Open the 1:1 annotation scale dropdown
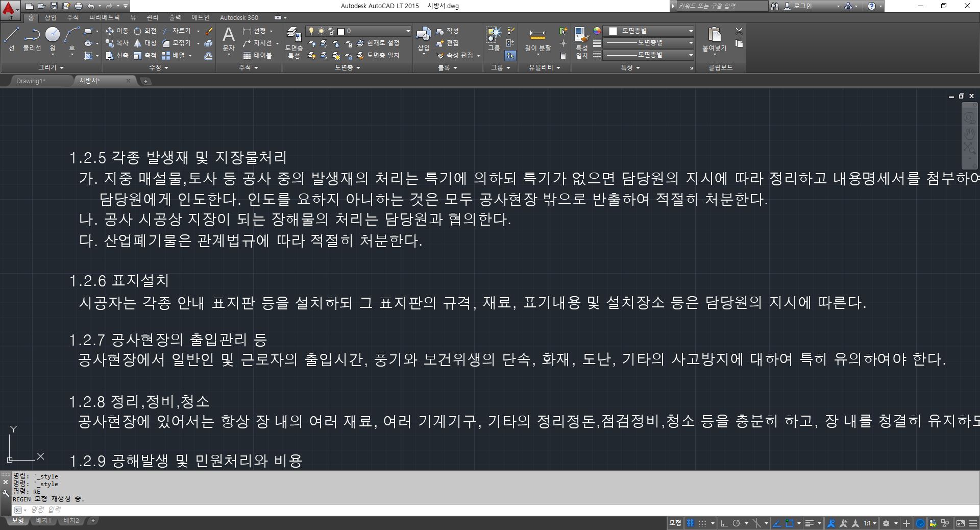This screenshot has width=980, height=530. click(870, 523)
